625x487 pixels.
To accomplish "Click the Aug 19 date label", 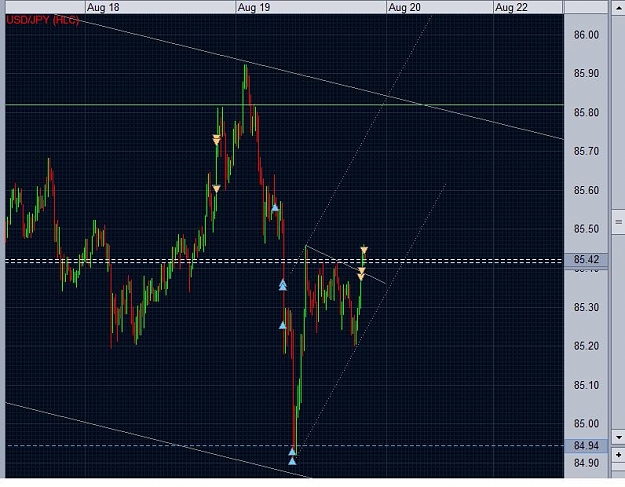I will coord(254,8).
